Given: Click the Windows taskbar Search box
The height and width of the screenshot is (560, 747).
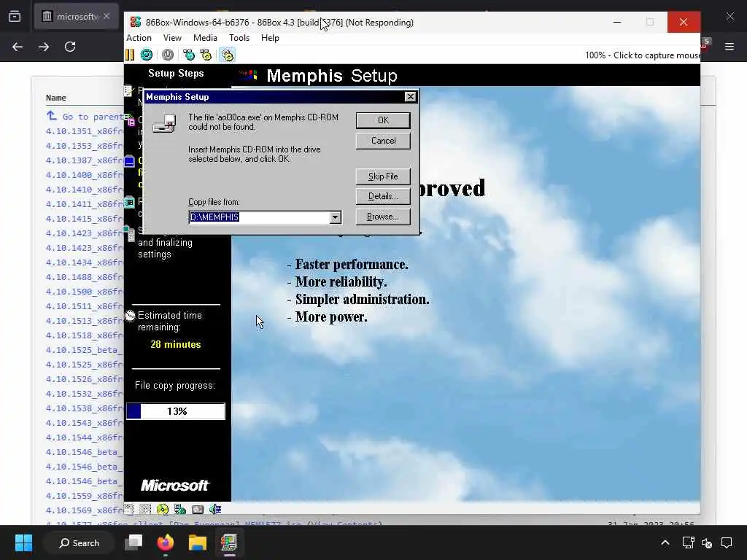Looking at the screenshot, I should point(79,542).
